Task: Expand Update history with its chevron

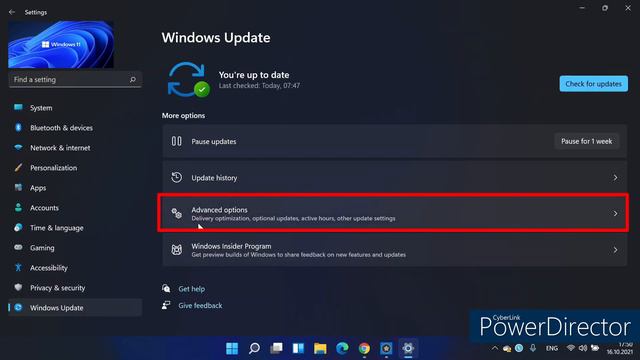Action: click(x=615, y=178)
